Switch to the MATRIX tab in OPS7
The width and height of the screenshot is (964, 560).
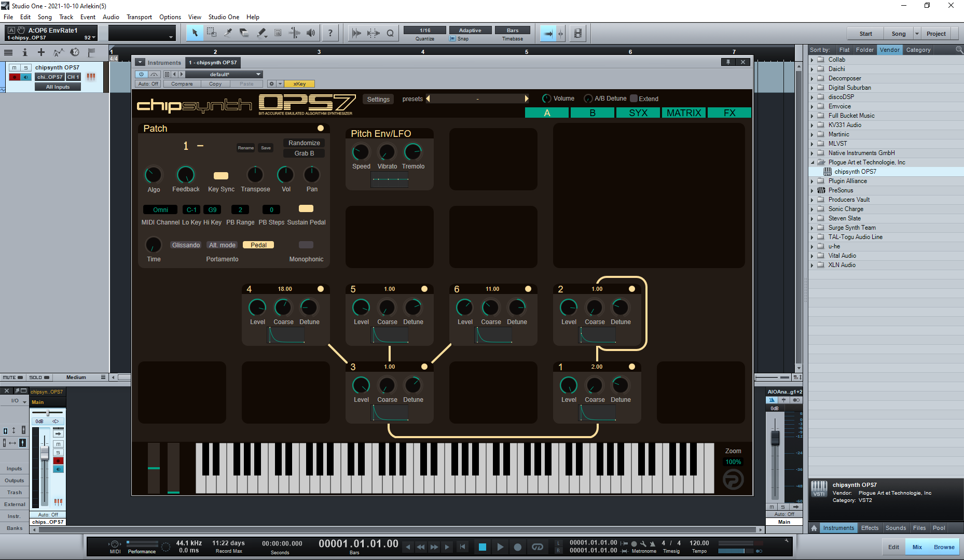coord(684,113)
